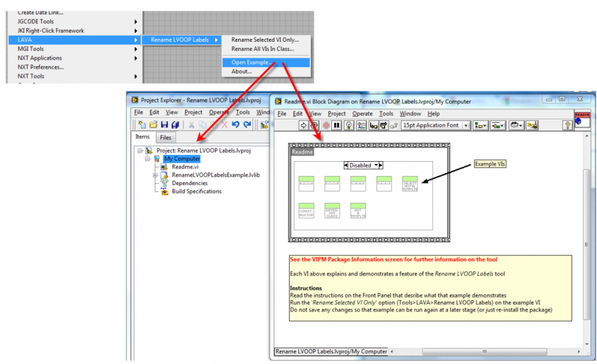Switch to the Files tab in Project Explorer

point(165,137)
